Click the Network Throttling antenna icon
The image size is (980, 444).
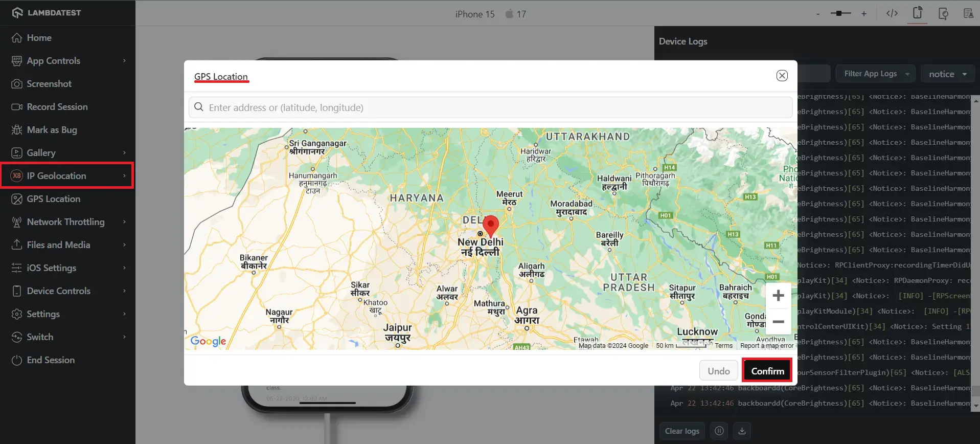[17, 222]
